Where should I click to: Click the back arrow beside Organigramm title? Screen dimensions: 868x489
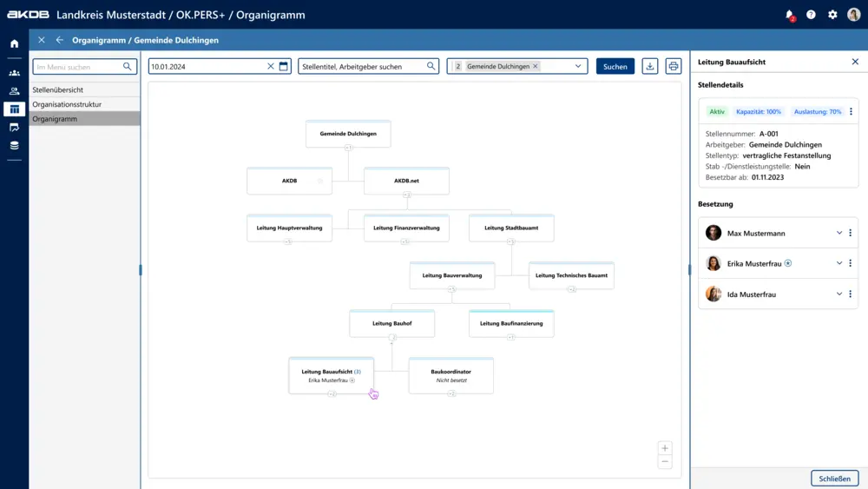pyautogui.click(x=60, y=40)
